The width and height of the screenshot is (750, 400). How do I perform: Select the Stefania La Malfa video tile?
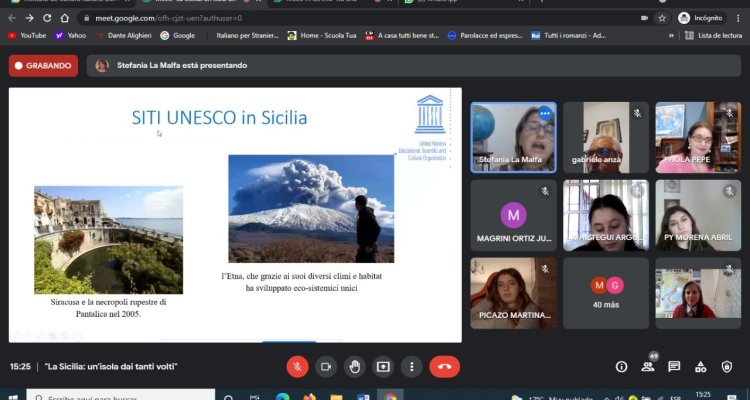click(x=513, y=137)
